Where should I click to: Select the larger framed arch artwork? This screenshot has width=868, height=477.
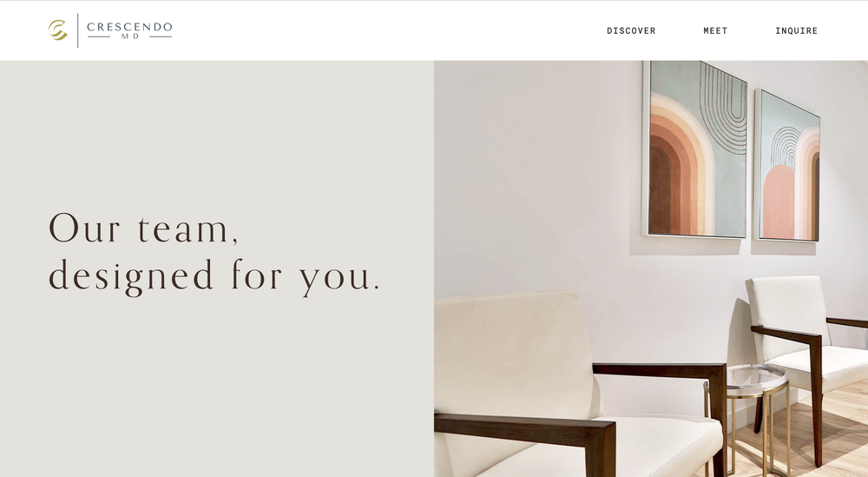694,149
